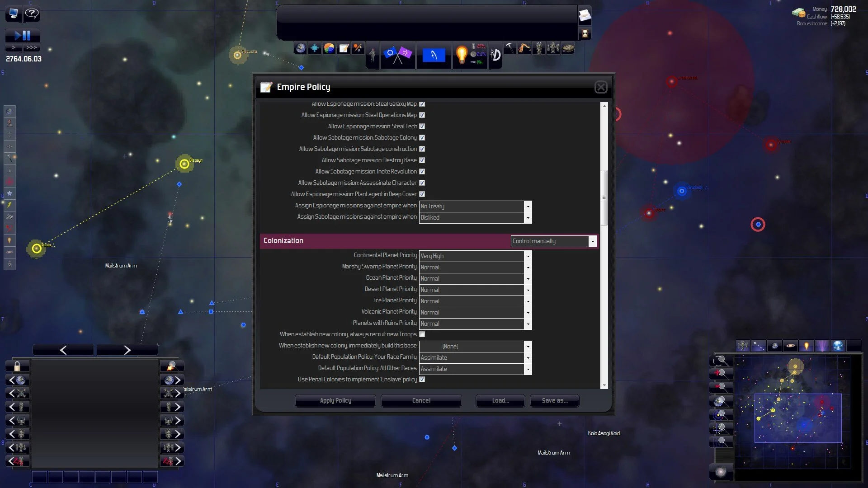Screen dimensions: 868x488
Task: Click the crossed flags diplomacy icon
Action: tap(397, 55)
